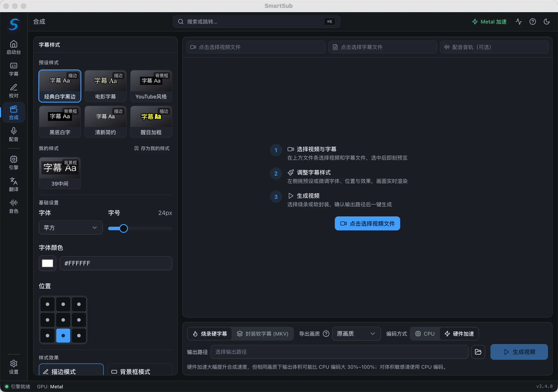This screenshot has height=392, width=558.
Task: Toggle the dark mode moon icon
Action: pos(547,22)
